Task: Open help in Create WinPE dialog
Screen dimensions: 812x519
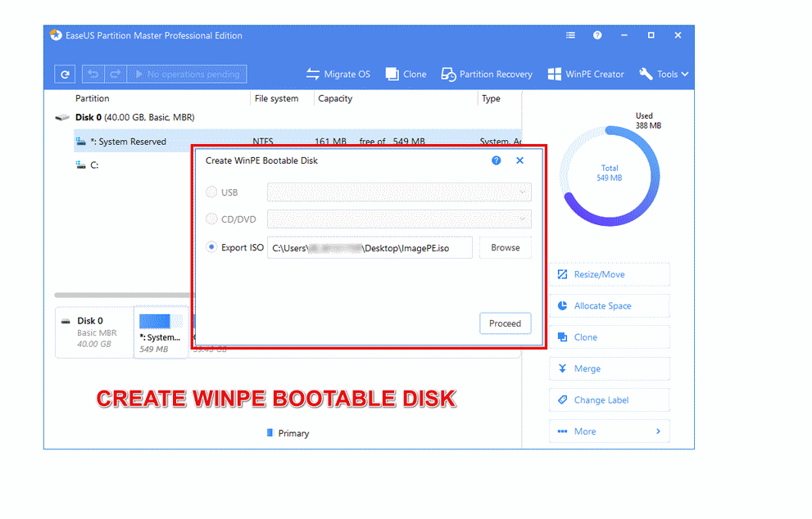Action: (496, 160)
